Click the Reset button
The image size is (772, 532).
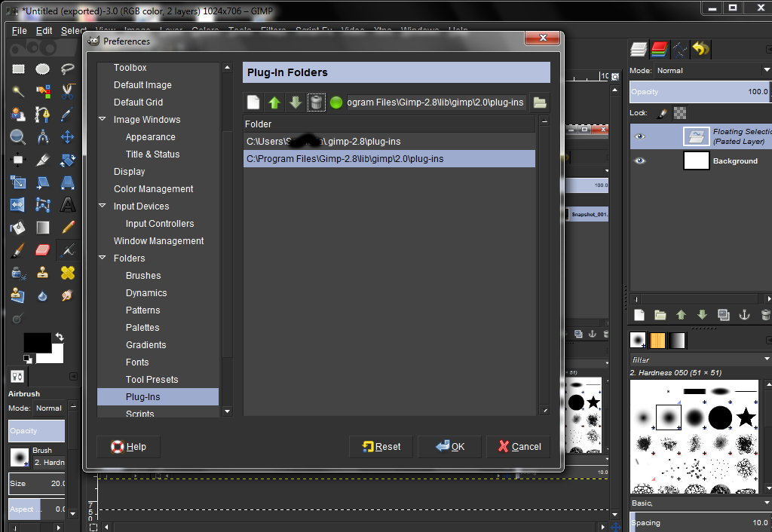point(381,446)
